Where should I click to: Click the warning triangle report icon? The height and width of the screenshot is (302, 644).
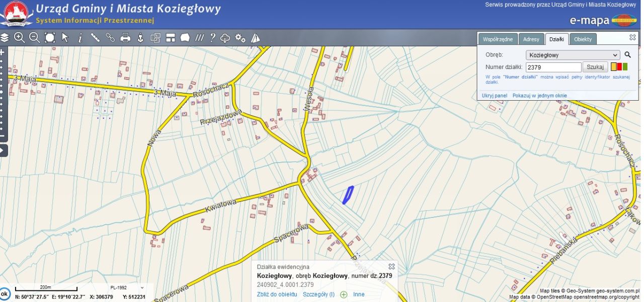[255, 38]
